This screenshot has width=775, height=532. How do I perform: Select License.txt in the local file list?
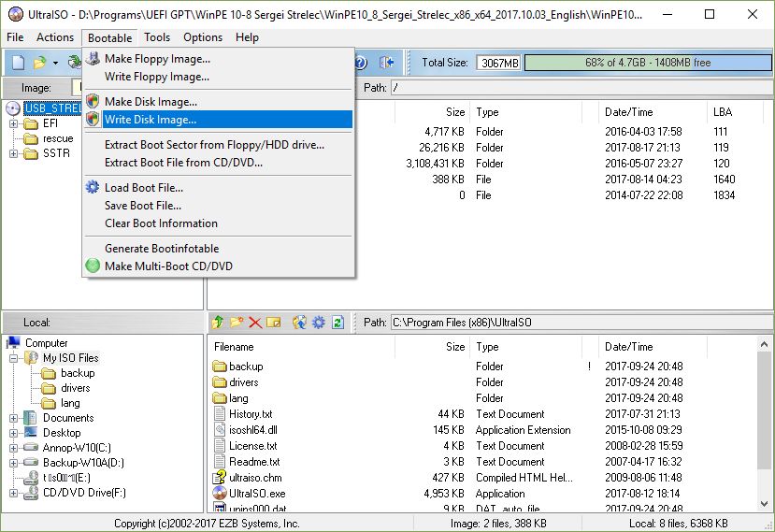[x=252, y=445]
